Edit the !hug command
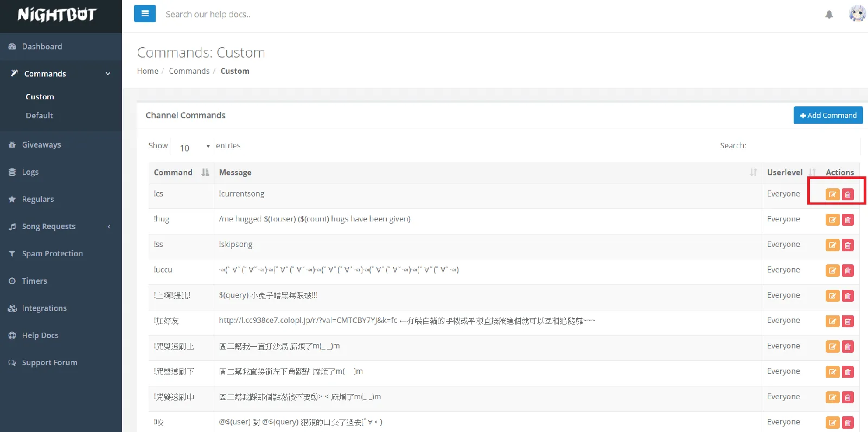Screen dimensions: 868x432 [x=832, y=220]
